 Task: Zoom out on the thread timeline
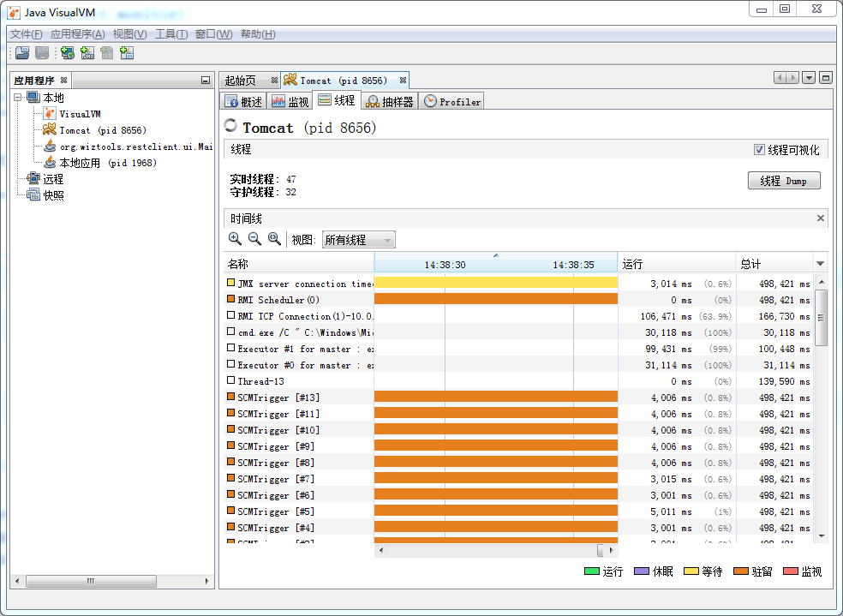pos(254,239)
